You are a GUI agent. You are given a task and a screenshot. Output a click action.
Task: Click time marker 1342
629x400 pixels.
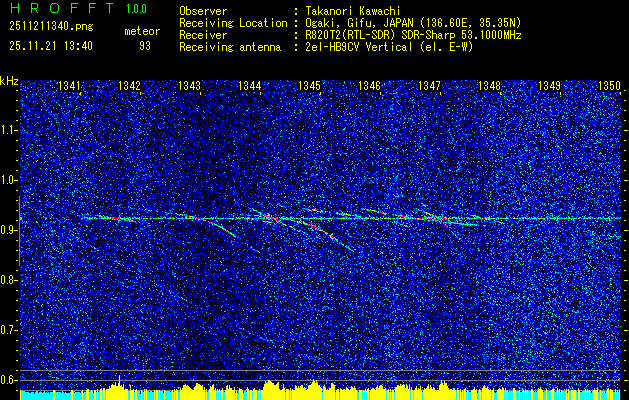pos(130,86)
